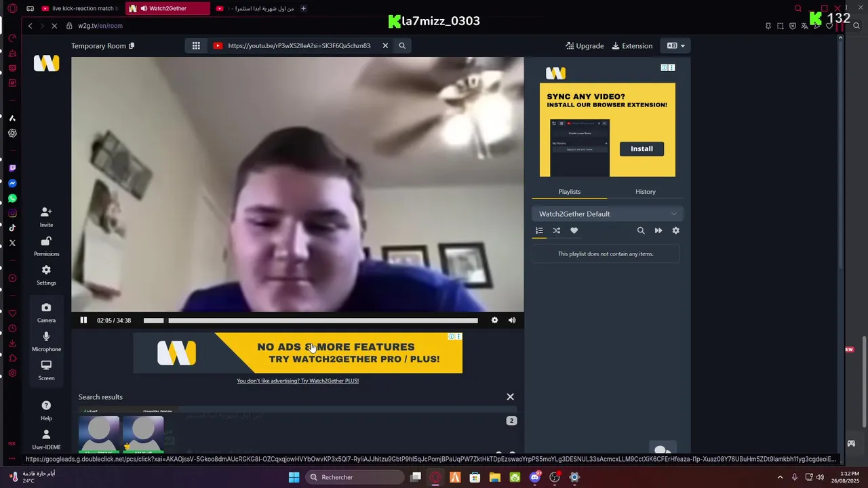
Task: Open the layout switcher dropdown
Action: click(675, 45)
